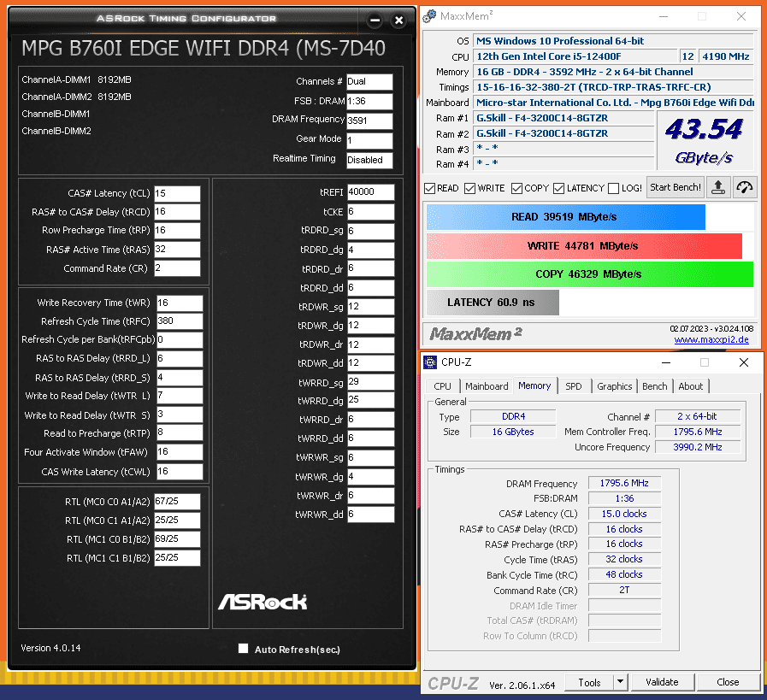Click the tREFI value field
Screen dimensions: 767x700
(x=371, y=192)
